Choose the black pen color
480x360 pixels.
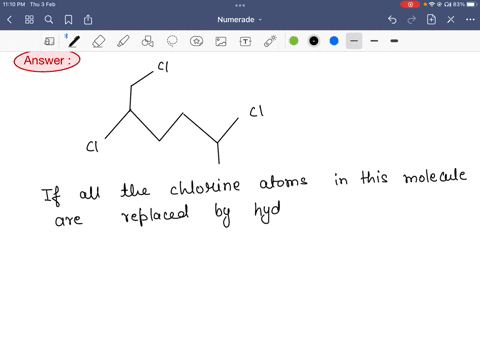coord(314,41)
